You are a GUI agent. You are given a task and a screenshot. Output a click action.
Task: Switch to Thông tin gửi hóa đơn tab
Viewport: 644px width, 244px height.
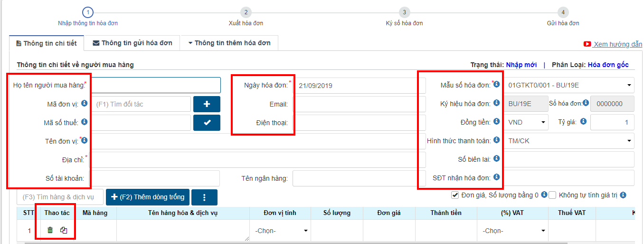coord(132,43)
